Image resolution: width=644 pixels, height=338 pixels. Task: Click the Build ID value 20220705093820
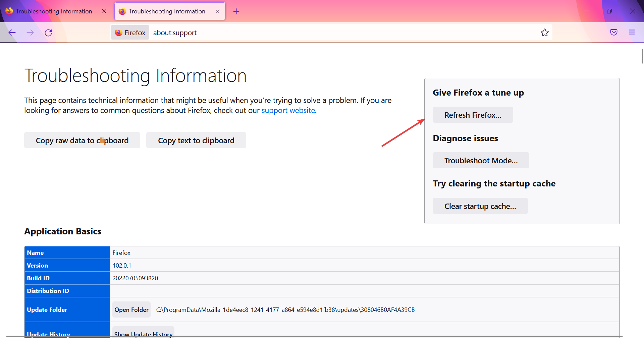tap(135, 278)
